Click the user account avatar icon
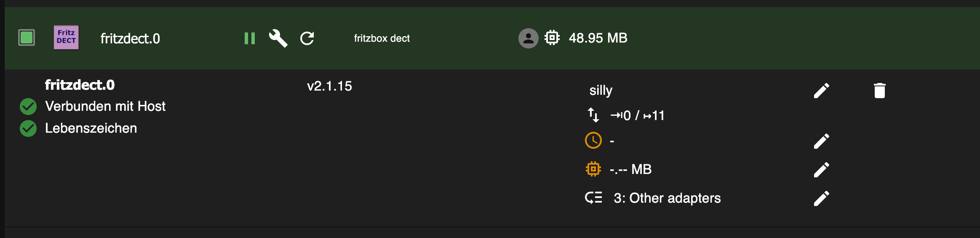980x238 pixels. pos(528,38)
